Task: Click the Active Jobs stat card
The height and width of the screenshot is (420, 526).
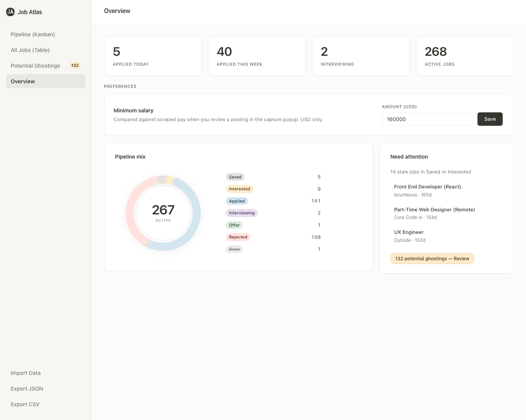Action: pyautogui.click(x=465, y=56)
